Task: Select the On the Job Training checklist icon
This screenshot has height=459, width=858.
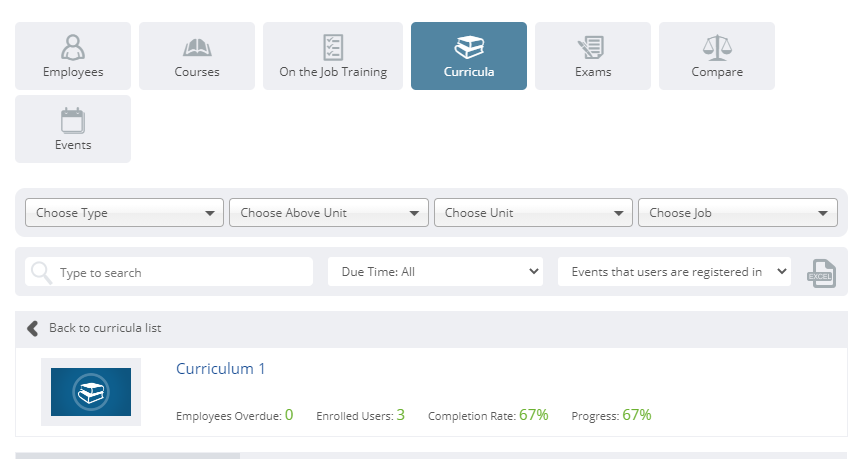Action: 333,47
